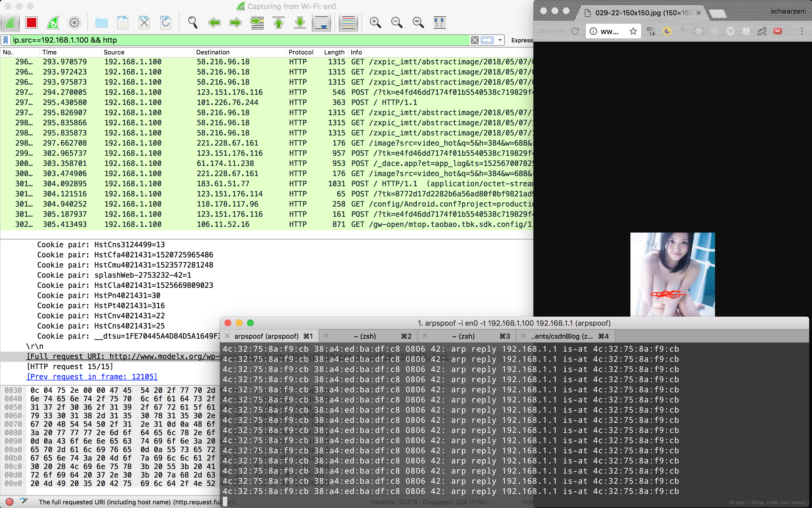Restart the current capture in Wireshark
This screenshot has width=812, height=508.
coord(53,23)
